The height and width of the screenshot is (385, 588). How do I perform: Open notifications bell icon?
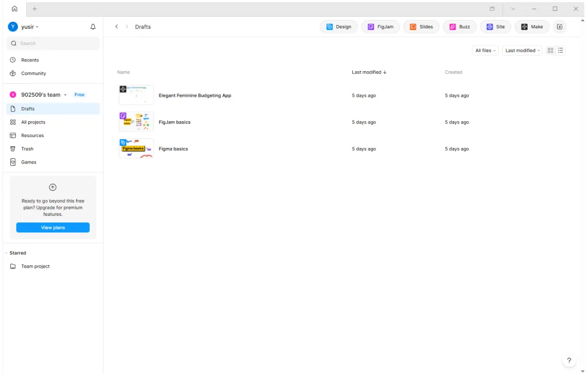tap(93, 27)
